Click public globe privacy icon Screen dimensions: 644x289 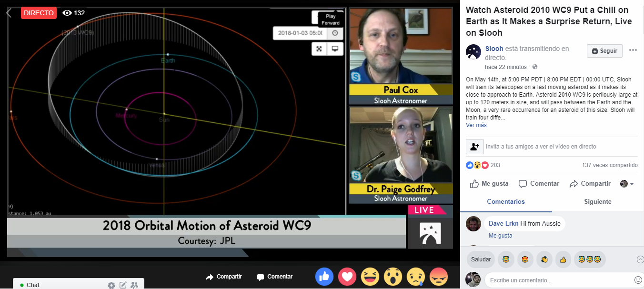pos(535,67)
